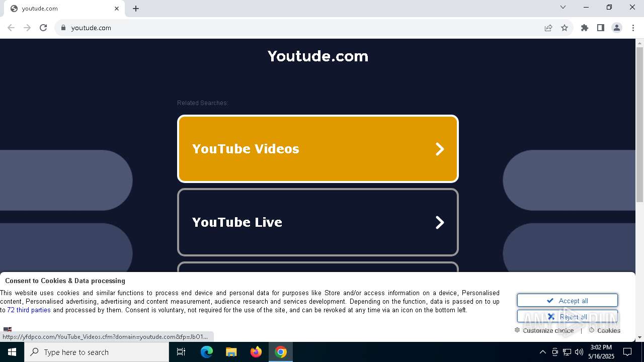Screen dimensions: 644x362
Task: Toggle the browser side panel icon
Action: point(601,28)
